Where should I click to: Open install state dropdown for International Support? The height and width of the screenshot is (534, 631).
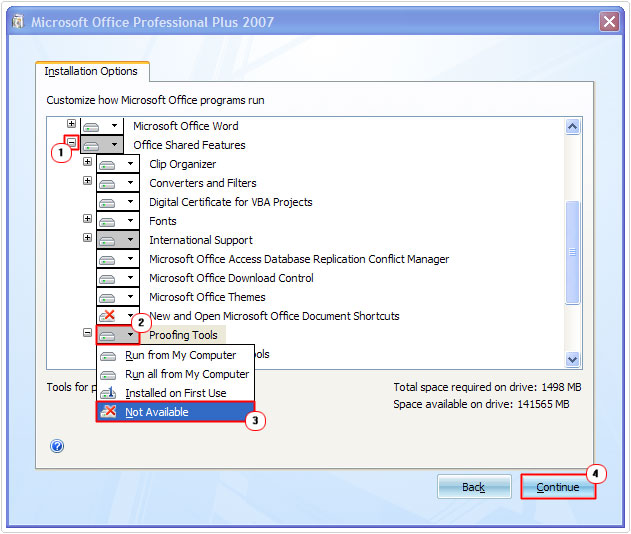118,240
